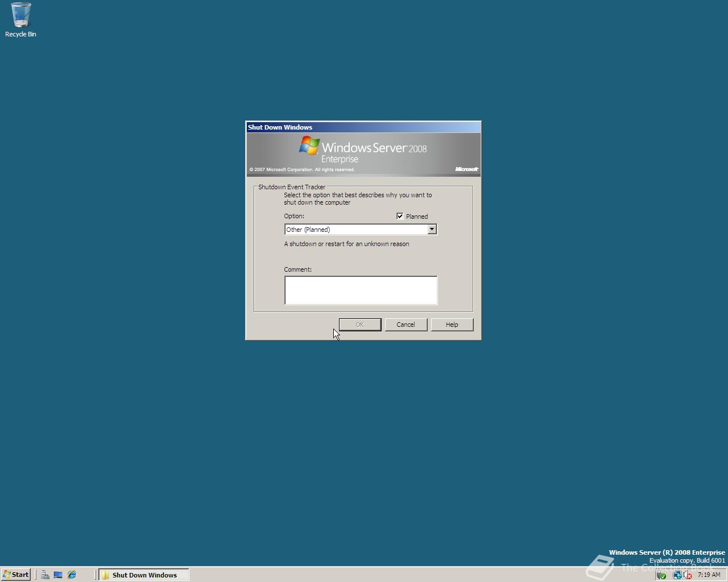The image size is (728, 582).
Task: Click in the Comment text box
Action: point(361,290)
